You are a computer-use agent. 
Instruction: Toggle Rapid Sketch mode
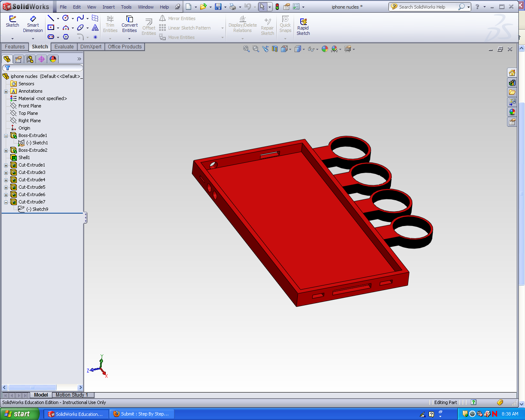(303, 26)
